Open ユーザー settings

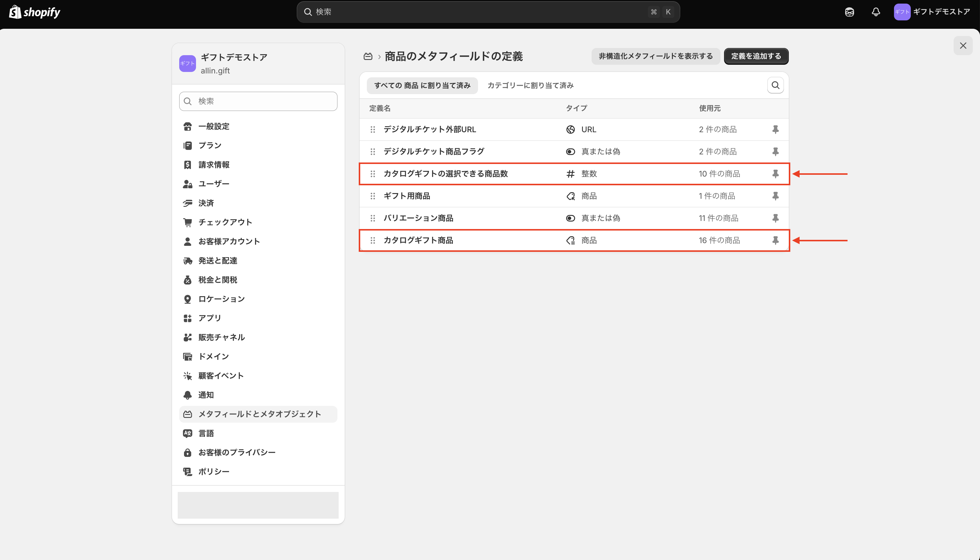(258, 184)
